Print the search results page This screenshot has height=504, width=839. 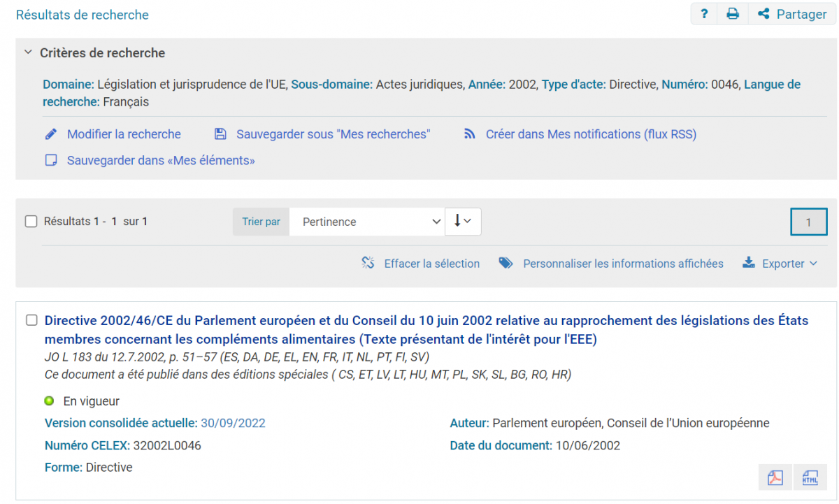733,14
